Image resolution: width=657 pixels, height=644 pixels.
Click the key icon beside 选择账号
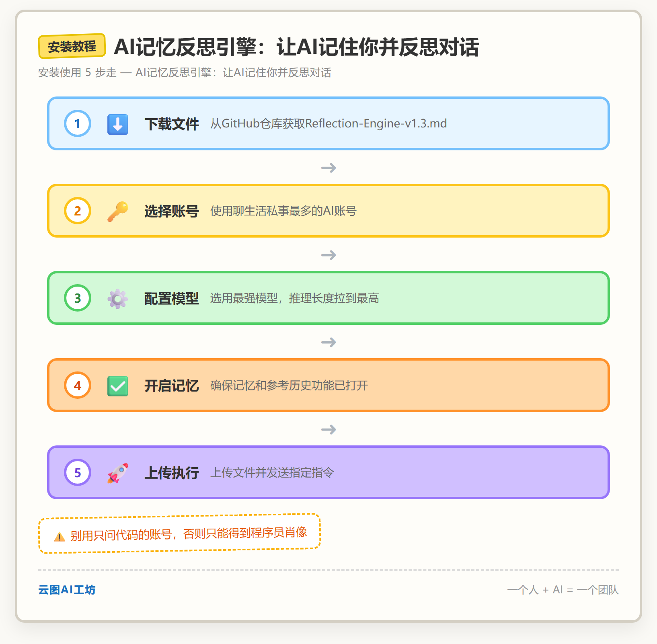pos(118,211)
